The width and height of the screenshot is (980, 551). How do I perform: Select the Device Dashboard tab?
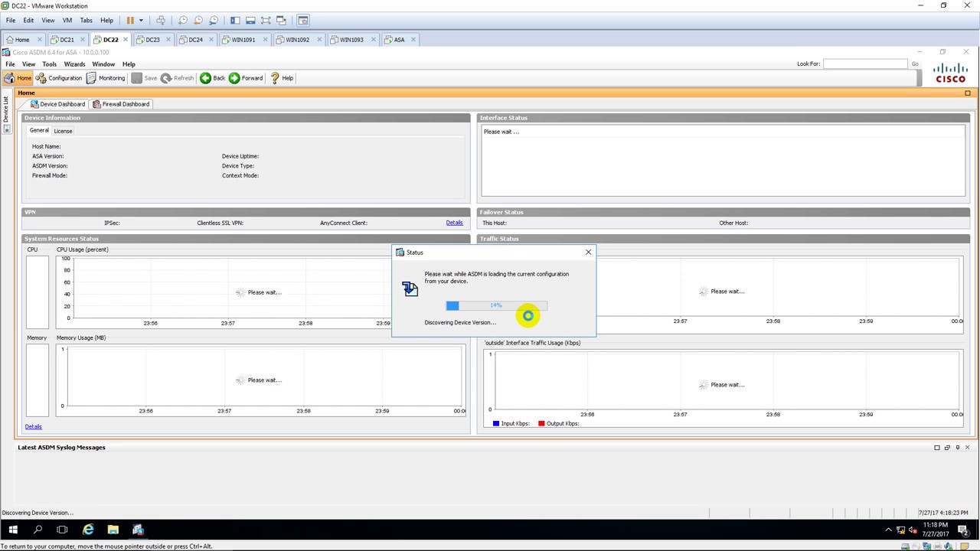[57, 104]
